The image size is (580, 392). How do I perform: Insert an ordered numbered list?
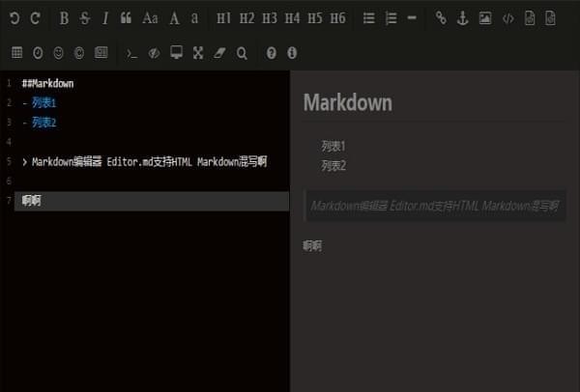click(x=391, y=18)
